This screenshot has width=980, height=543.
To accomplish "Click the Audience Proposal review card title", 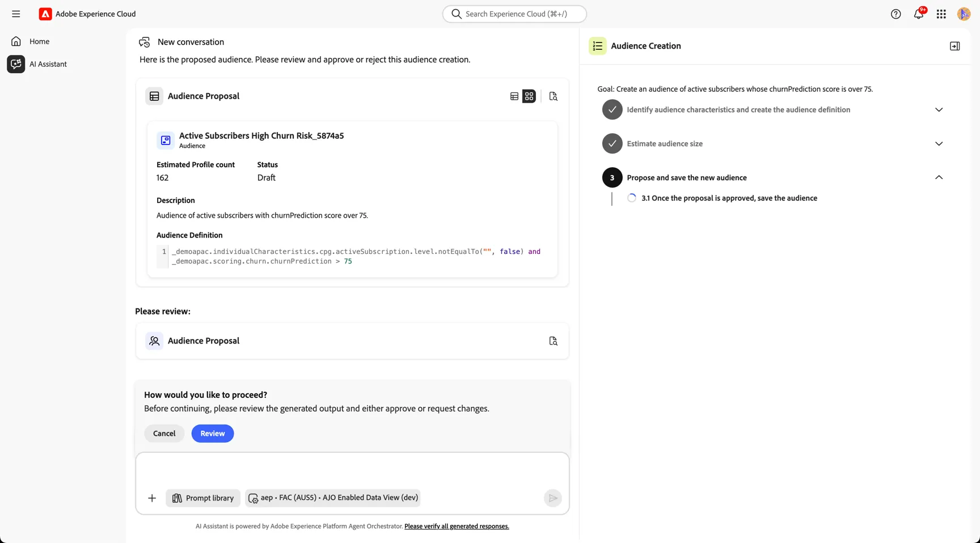I will (204, 341).
